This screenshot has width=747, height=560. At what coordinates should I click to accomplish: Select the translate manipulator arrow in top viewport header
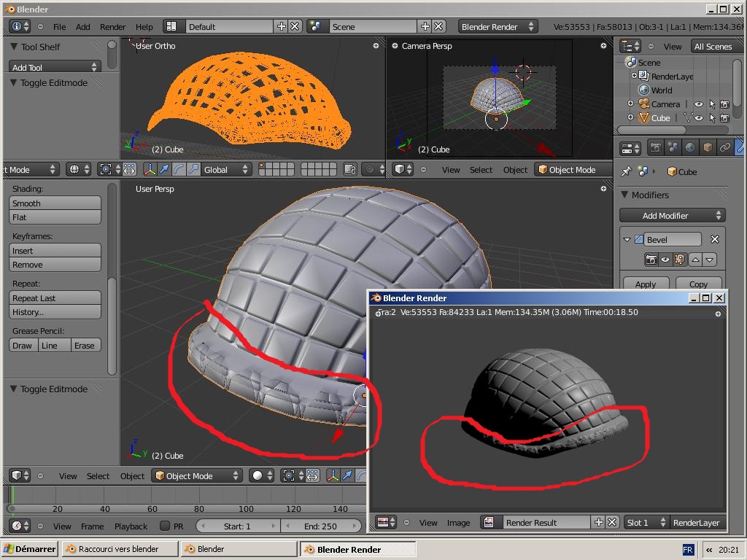click(x=164, y=169)
